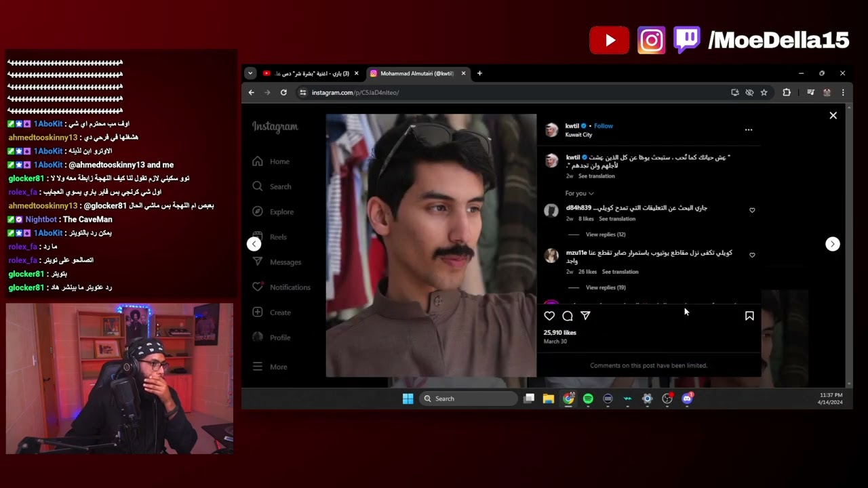Close the post overlay with X
Screen dimensions: 868x488
pyautogui.click(x=833, y=116)
